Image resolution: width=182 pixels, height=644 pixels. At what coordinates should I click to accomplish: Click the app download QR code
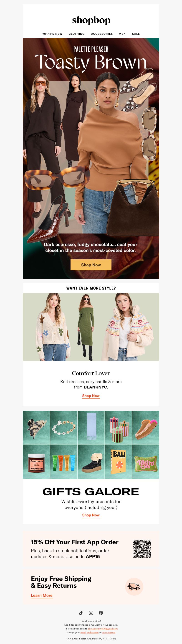point(142,548)
